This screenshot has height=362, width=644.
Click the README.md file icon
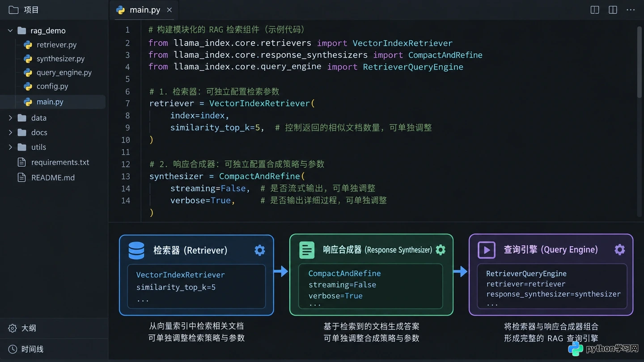21,177
